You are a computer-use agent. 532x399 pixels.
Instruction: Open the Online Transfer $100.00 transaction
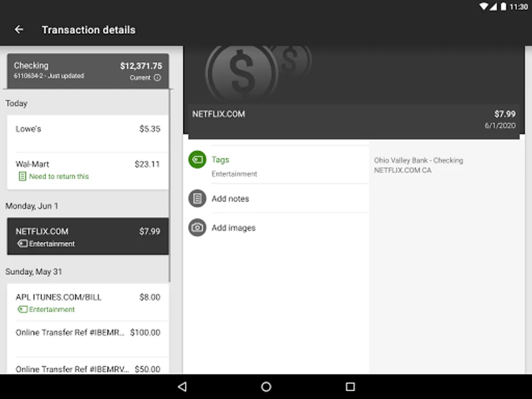click(88, 339)
